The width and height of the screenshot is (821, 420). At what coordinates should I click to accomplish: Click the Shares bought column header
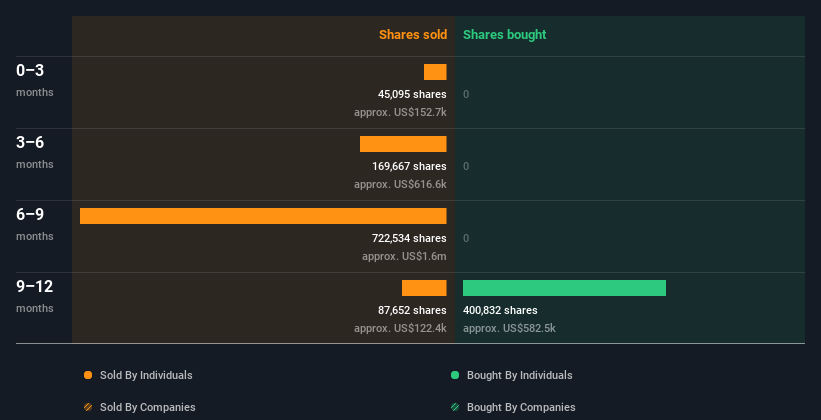tap(505, 35)
